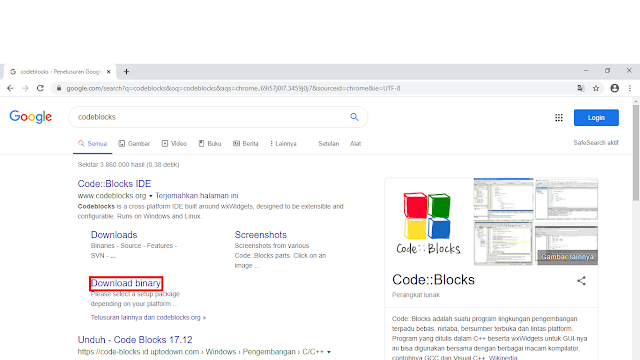Screen dimensions: 640x360
Task: Open the Chrome three-dot menu
Action: pyautogui.click(x=630, y=88)
